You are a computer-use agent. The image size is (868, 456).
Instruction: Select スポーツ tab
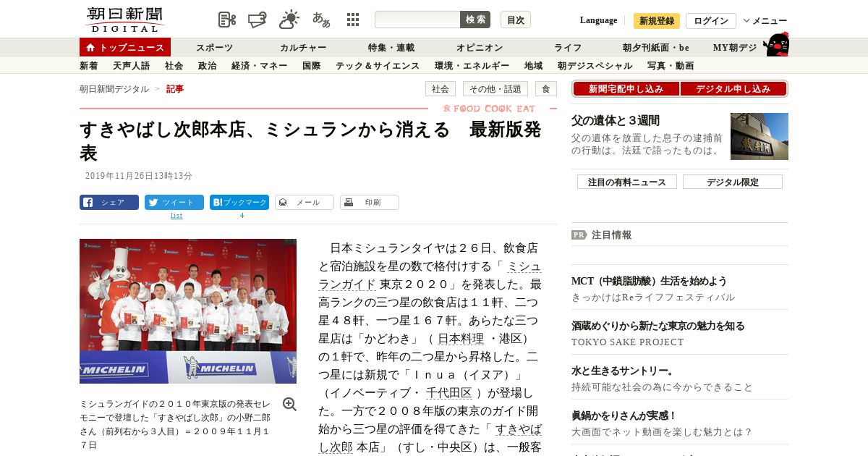[214, 48]
